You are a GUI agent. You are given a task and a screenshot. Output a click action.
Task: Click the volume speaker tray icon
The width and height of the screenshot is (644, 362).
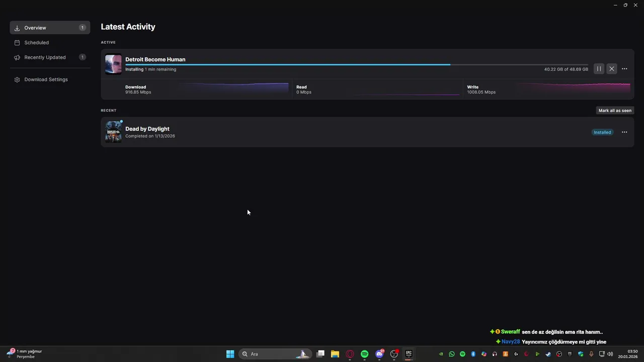610,354
